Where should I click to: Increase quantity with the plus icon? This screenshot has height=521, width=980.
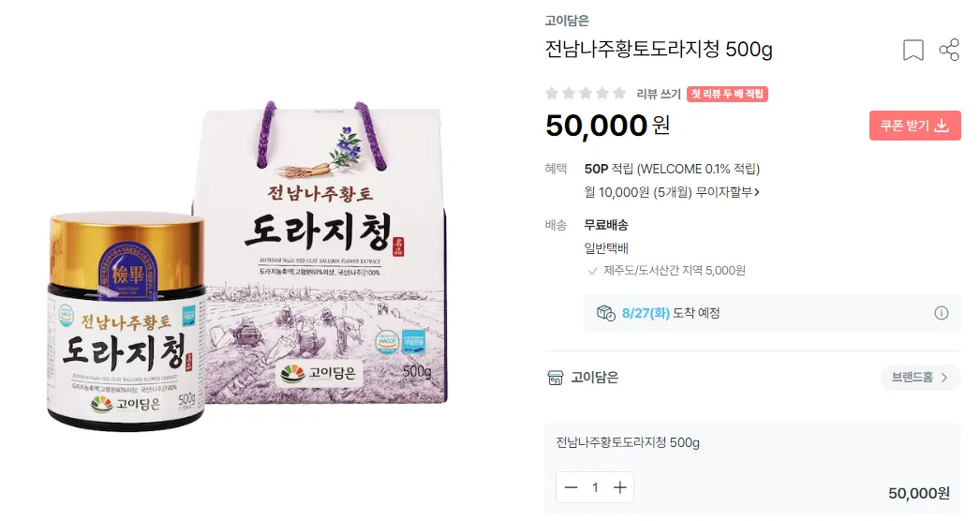619,487
